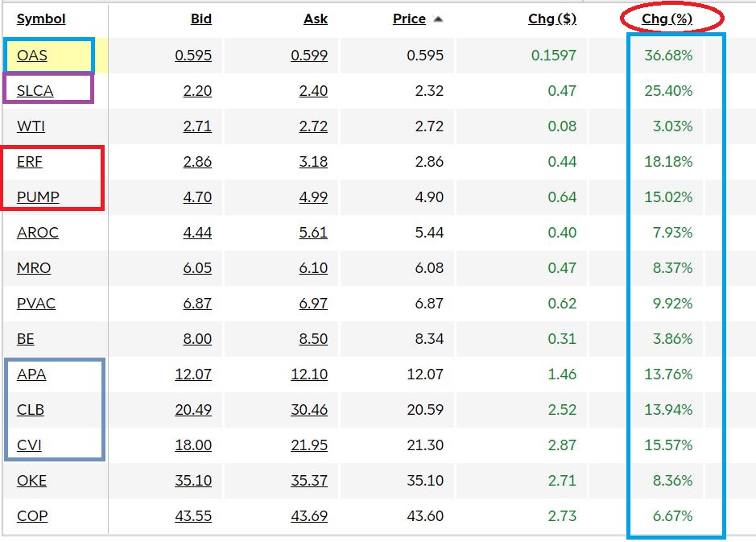Image resolution: width=756 pixels, height=542 pixels.
Task: Open the AROC symbol link
Action: pyautogui.click(x=38, y=233)
